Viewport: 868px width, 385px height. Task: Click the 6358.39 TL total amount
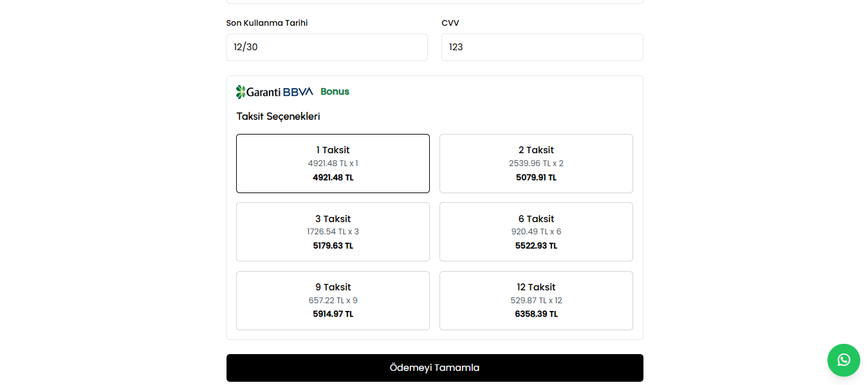536,314
